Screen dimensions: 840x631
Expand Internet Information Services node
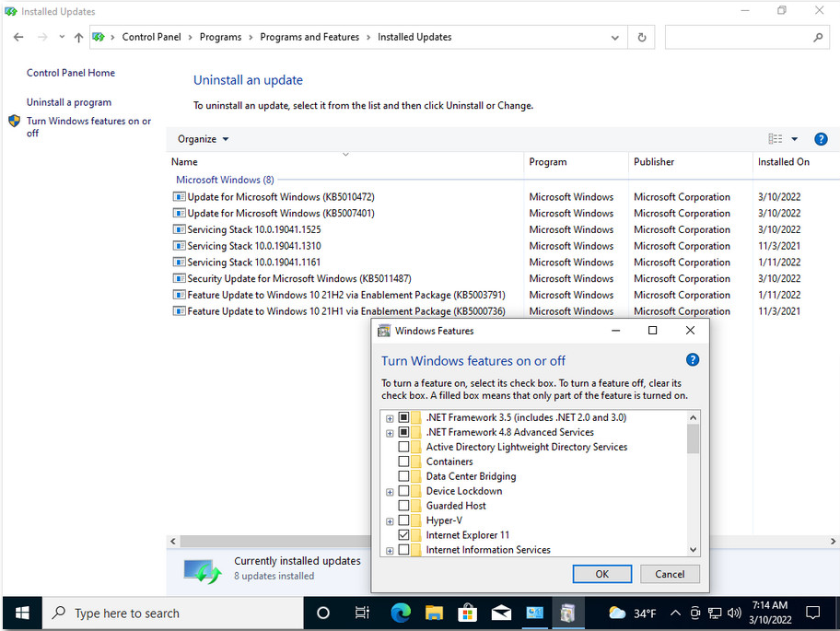point(390,551)
